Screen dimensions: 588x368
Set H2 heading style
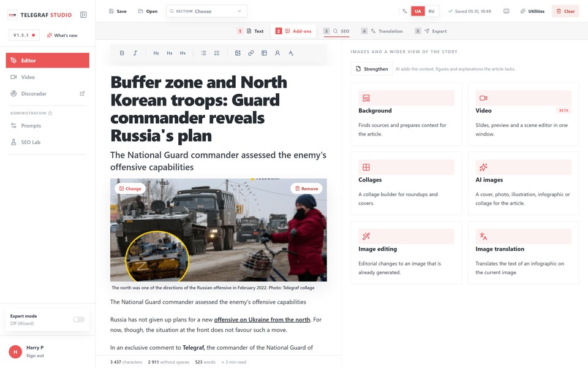[156, 53]
